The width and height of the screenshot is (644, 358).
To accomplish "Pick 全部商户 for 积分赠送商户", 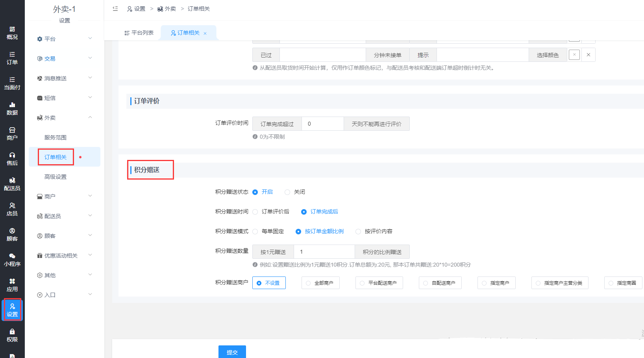I will click(x=320, y=283).
